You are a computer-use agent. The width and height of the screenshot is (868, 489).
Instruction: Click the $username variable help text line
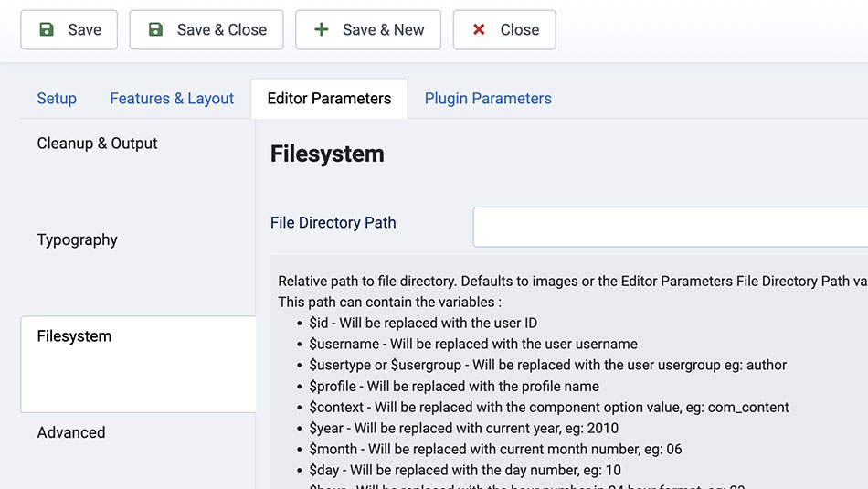click(473, 344)
